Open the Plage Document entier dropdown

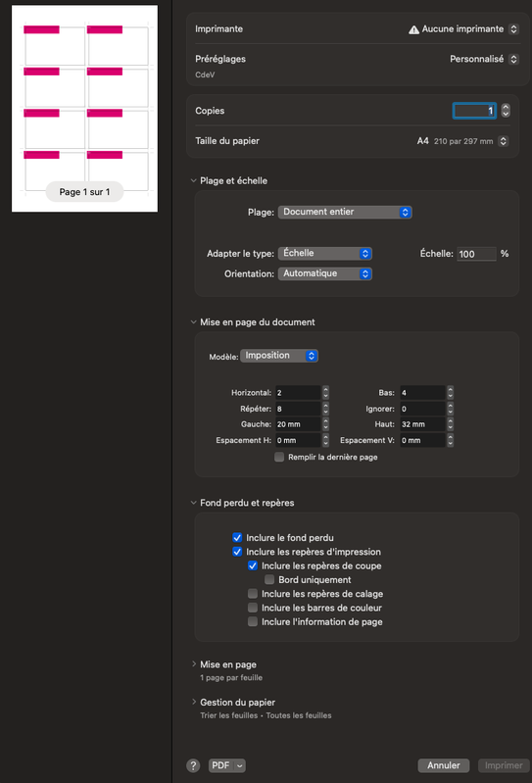pos(345,213)
